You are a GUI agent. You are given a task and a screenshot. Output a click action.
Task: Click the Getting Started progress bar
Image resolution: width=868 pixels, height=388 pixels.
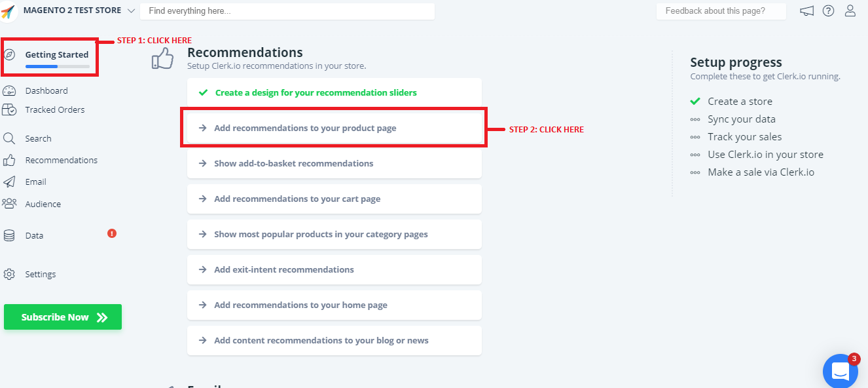[57, 66]
